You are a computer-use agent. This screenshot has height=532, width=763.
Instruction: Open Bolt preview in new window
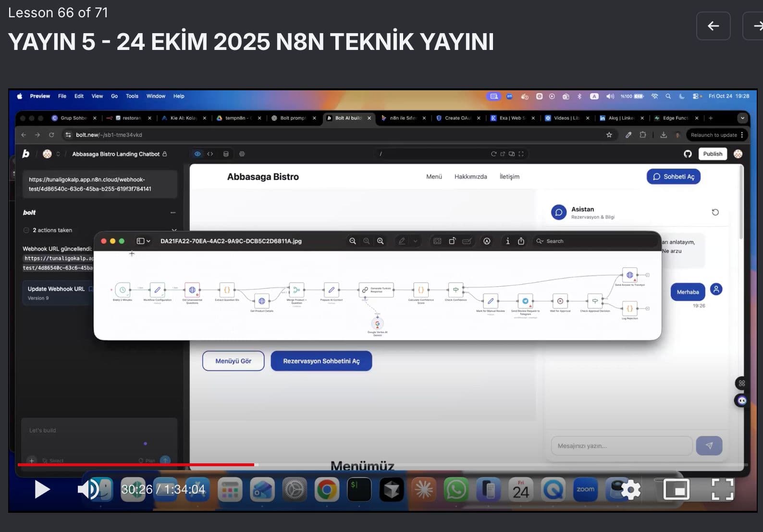503,154
